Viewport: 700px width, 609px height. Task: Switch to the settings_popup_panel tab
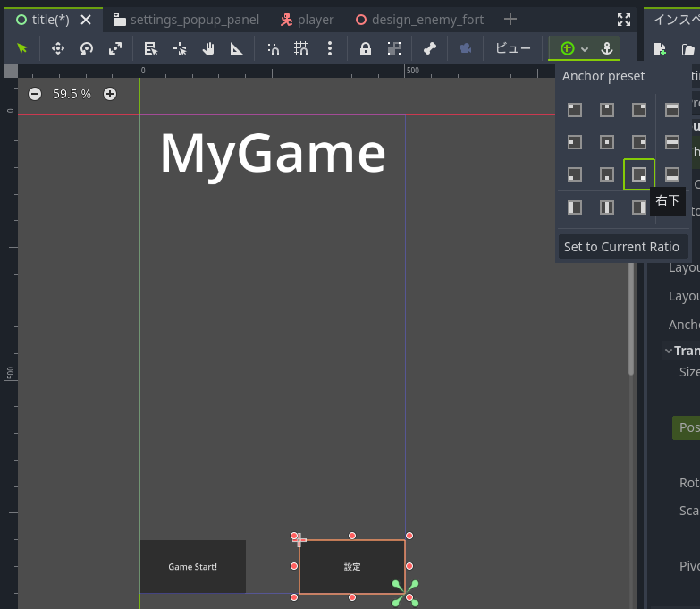click(x=186, y=20)
